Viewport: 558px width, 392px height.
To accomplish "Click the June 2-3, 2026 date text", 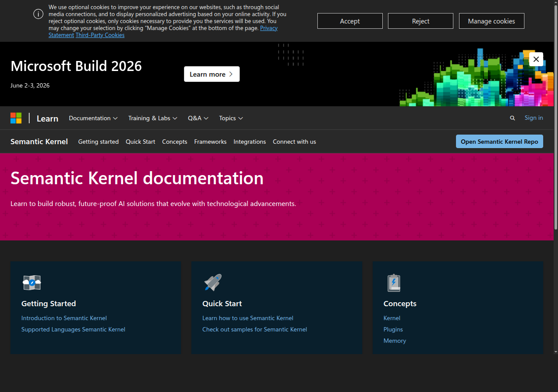I will pos(30,85).
